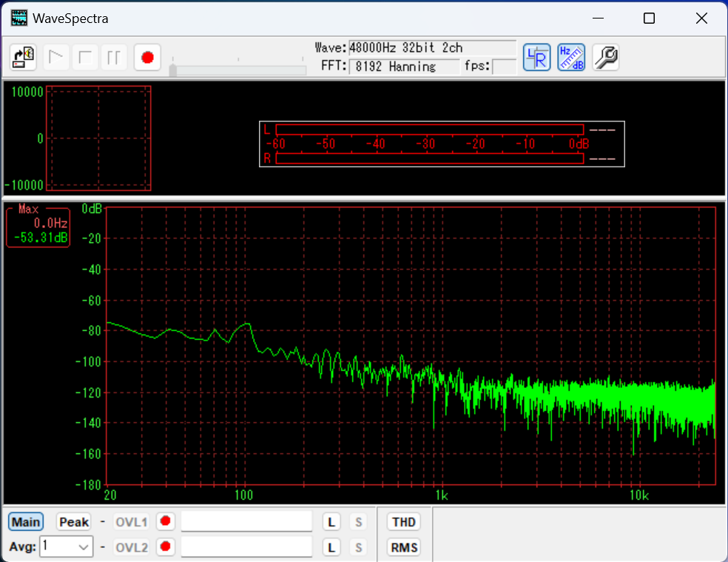Click the OVL1 text field
Viewport: 728px width, 562px height.
coord(246,521)
